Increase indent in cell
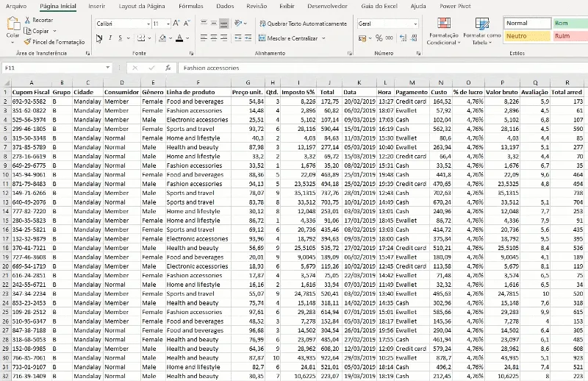The width and height of the screenshot is (588, 381). pos(248,38)
